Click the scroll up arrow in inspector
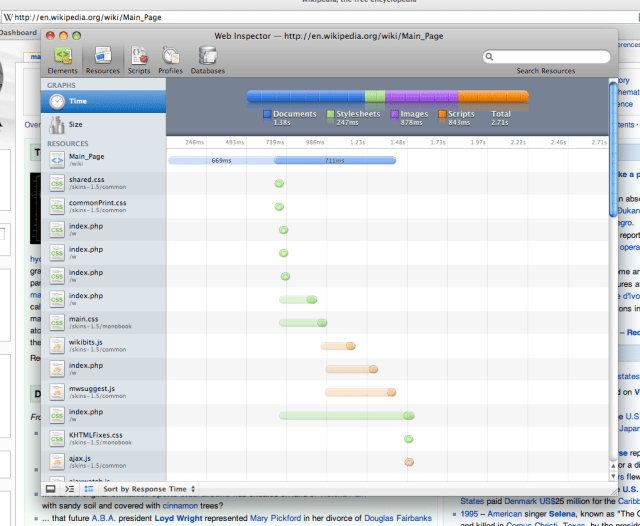640x526 pixels. (x=613, y=465)
